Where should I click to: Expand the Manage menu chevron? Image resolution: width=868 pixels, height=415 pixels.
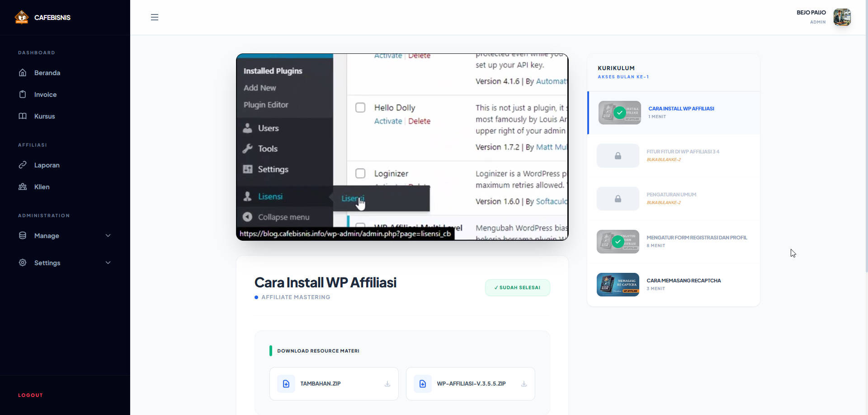point(108,235)
